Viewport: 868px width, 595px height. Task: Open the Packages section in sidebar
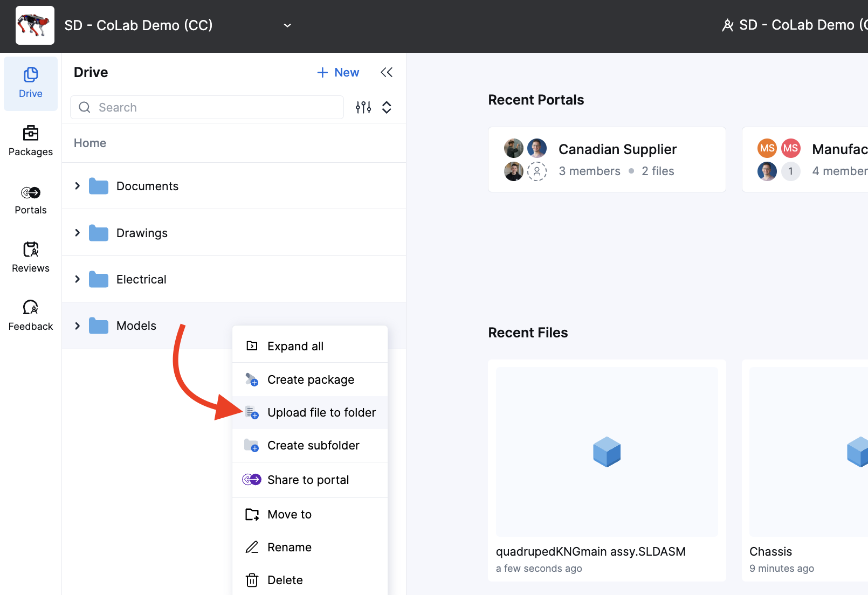[31, 141]
